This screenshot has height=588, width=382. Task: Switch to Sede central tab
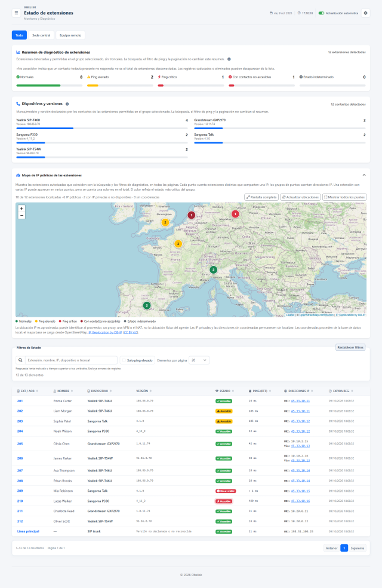point(41,35)
